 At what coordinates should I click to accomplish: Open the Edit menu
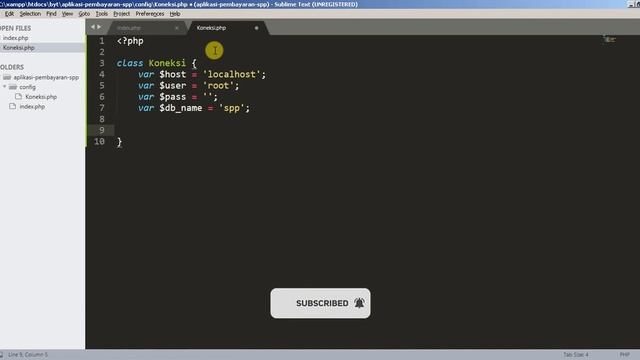coord(9,13)
